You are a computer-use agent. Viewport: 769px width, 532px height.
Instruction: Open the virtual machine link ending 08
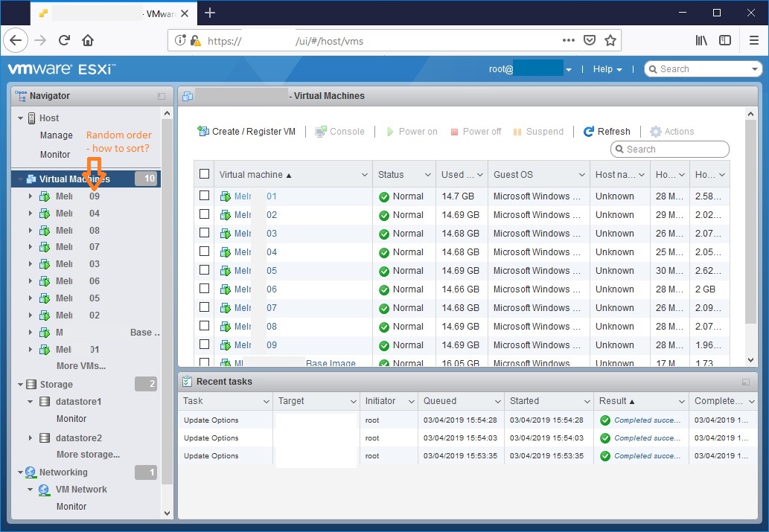click(x=255, y=327)
